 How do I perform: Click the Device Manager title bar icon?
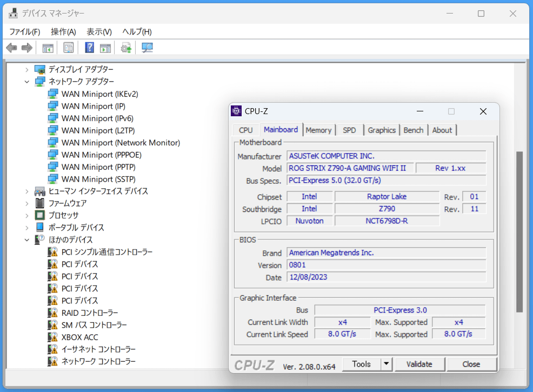tap(14, 14)
